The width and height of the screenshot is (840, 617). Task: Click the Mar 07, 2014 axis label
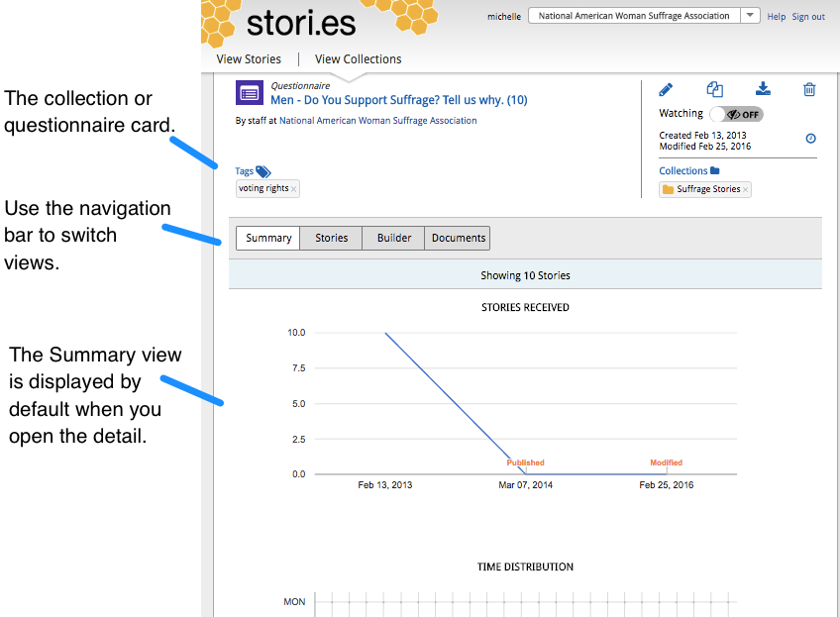525,484
